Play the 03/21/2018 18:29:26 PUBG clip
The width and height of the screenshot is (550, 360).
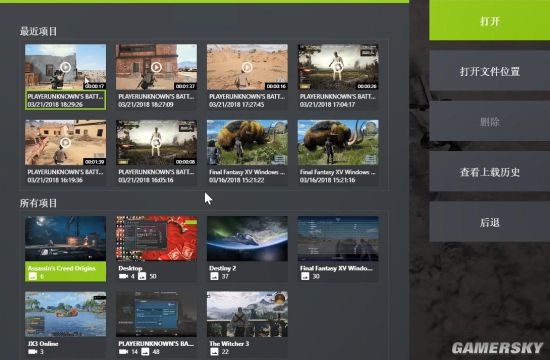65,67
